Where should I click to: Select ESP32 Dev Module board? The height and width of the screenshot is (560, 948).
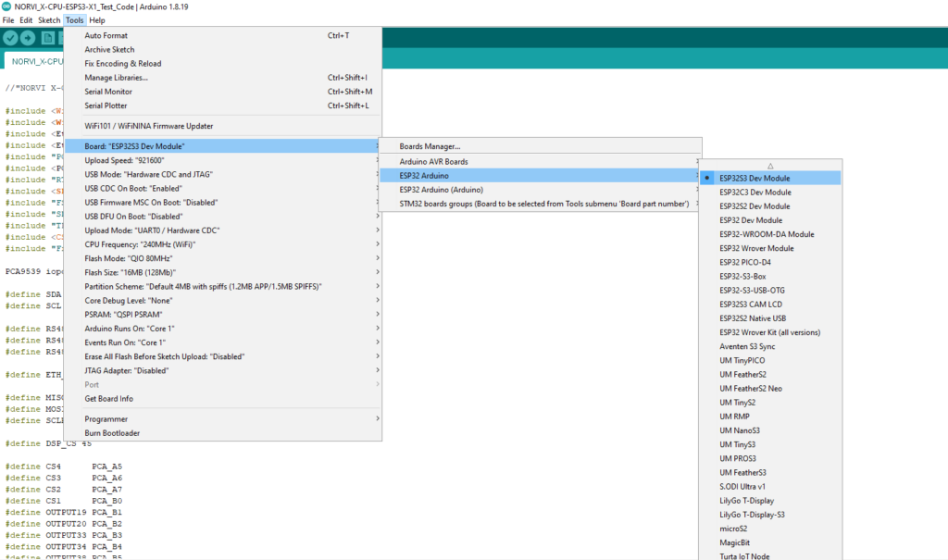click(x=770, y=220)
